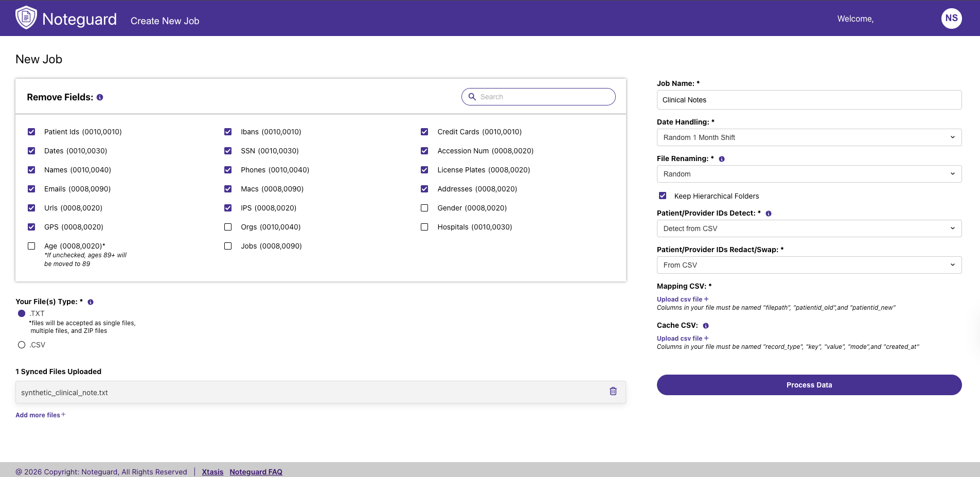Click the "New Job" page heading

click(39, 59)
